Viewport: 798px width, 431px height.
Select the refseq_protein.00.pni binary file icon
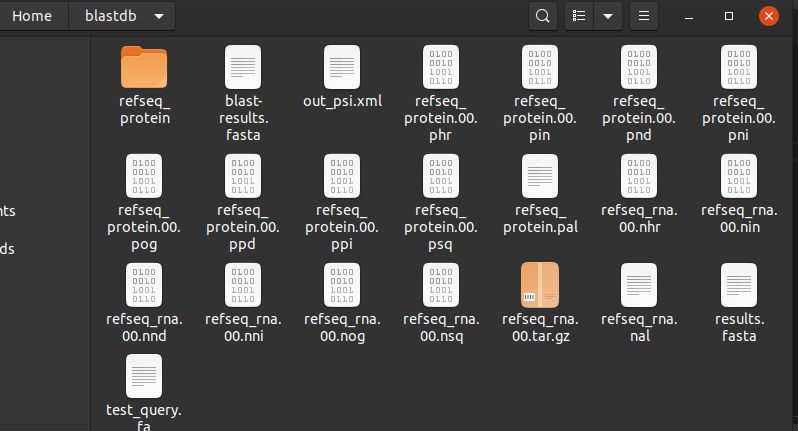(x=739, y=67)
